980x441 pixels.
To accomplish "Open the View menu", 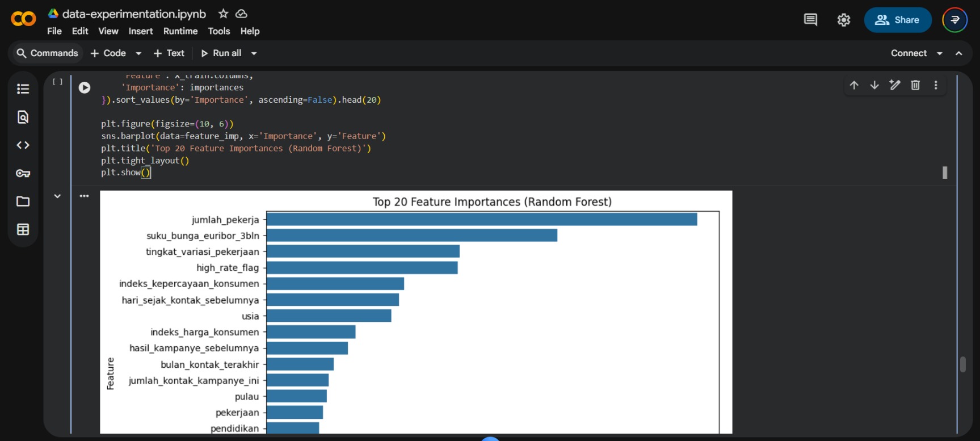I will click(x=108, y=31).
